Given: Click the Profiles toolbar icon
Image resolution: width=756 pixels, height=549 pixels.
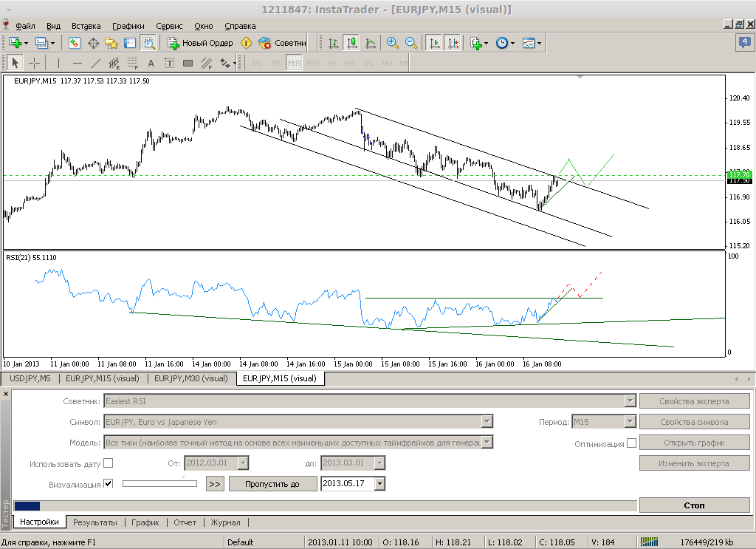Looking at the screenshot, I should click(41, 43).
